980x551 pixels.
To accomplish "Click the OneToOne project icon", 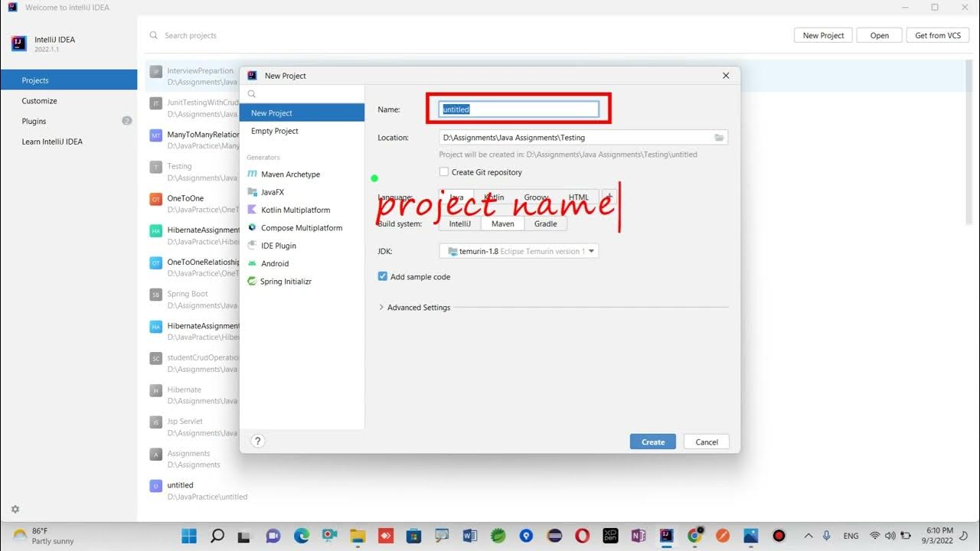I will 155,199.
